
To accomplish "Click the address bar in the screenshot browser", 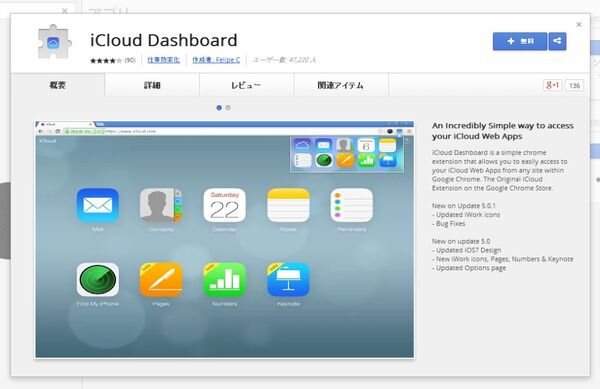I will point(224,131).
